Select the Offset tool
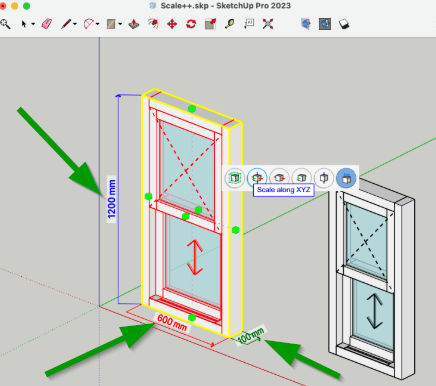Image resolution: width=436 pixels, height=386 pixels. (x=153, y=24)
